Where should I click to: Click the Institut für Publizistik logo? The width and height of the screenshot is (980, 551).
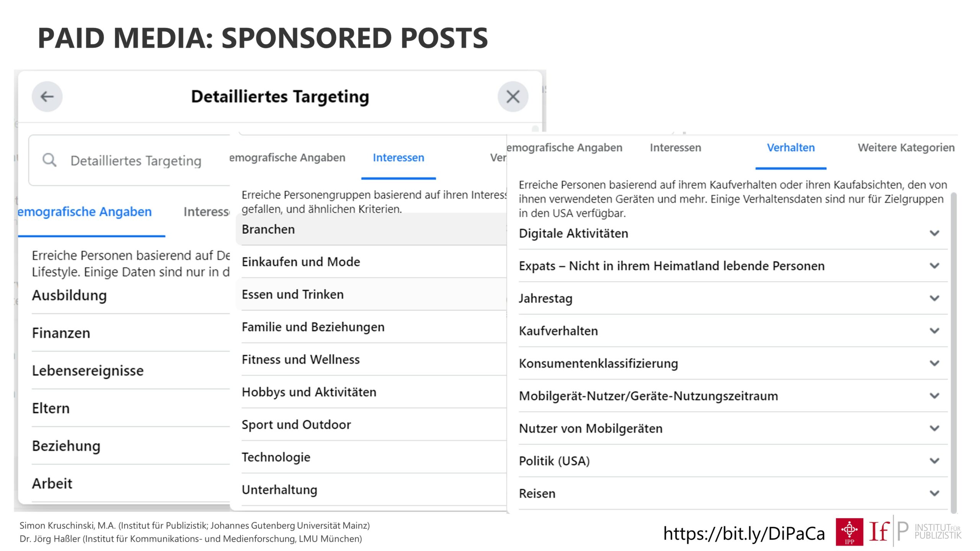pos(916,531)
